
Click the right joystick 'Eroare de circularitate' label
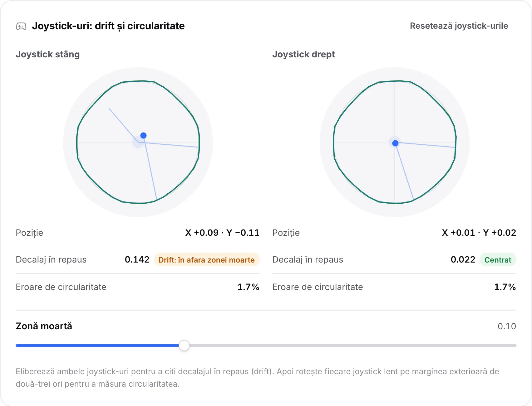click(318, 287)
